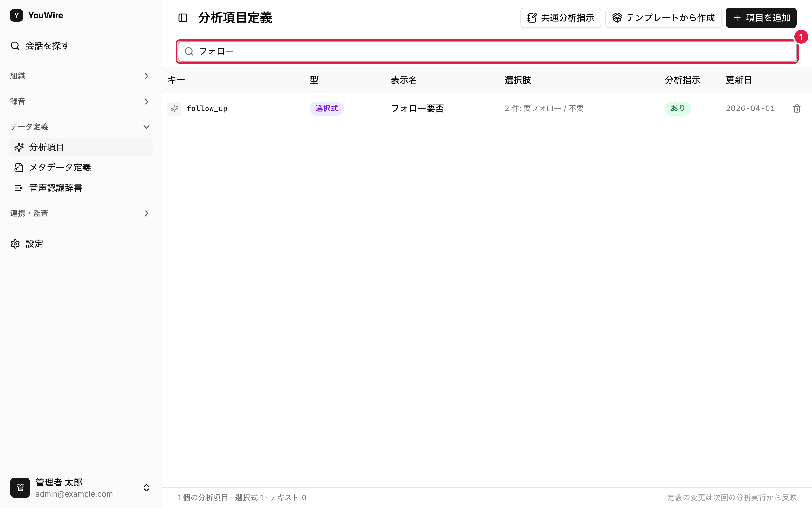Click the admin@example.com text
Screen dimensions: 812x508
(x=74, y=494)
